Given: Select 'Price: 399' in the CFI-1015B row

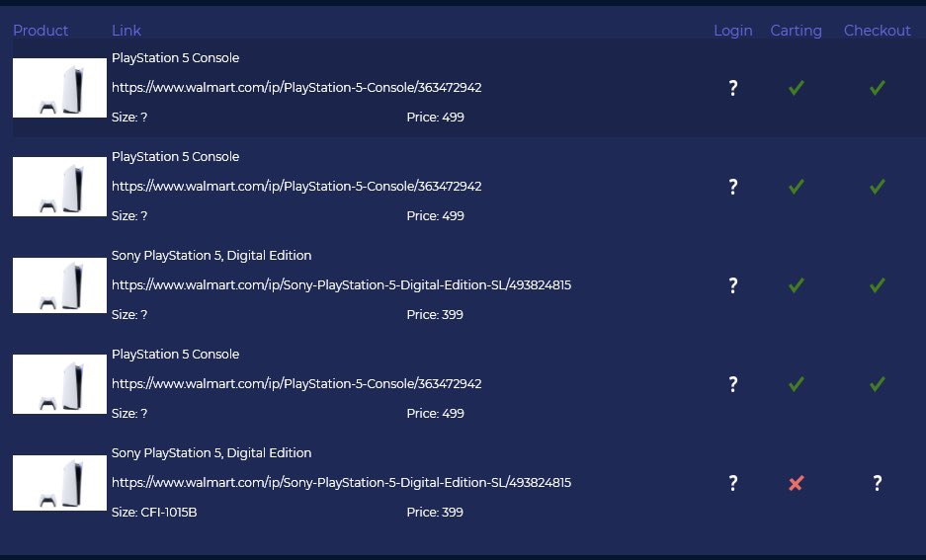Looking at the screenshot, I should [x=435, y=513].
